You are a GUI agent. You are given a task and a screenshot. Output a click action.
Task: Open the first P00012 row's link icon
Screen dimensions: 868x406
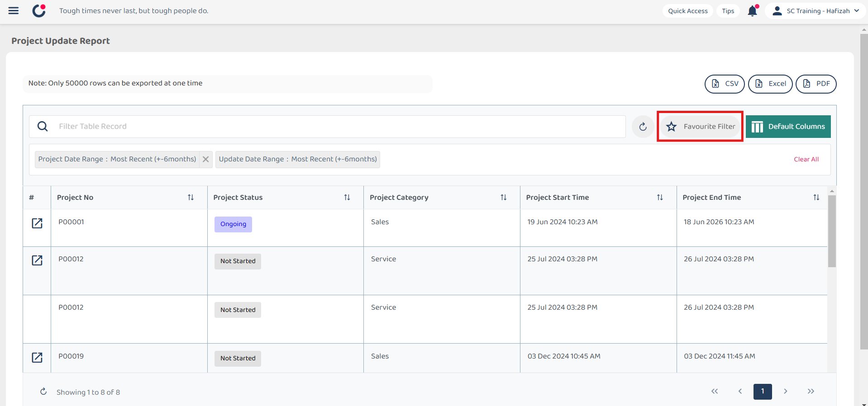pyautogui.click(x=37, y=260)
